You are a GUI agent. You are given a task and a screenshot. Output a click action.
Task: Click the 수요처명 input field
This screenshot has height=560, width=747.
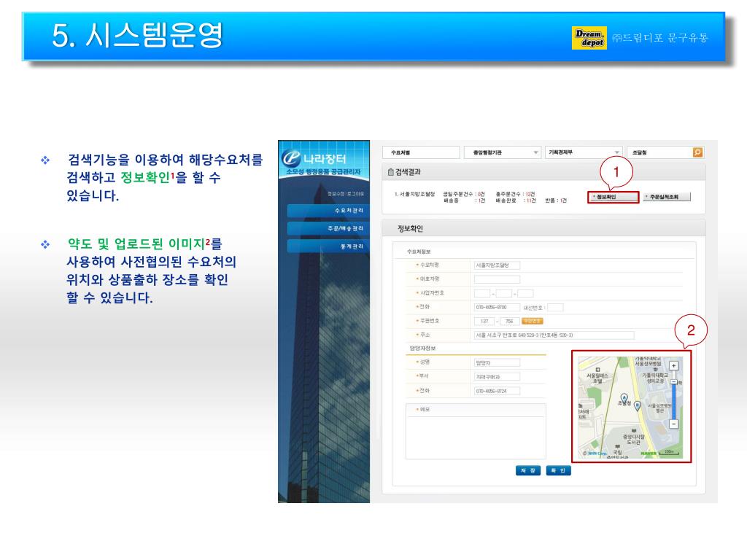(x=497, y=265)
